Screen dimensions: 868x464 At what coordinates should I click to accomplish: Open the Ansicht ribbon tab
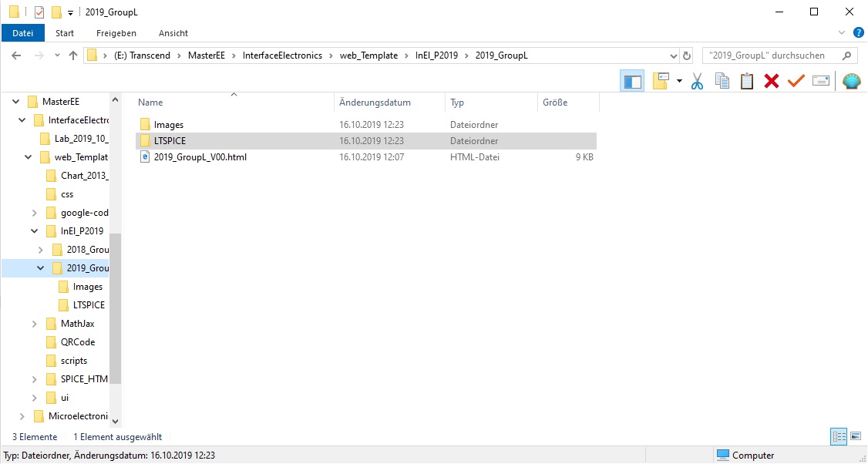tap(173, 33)
